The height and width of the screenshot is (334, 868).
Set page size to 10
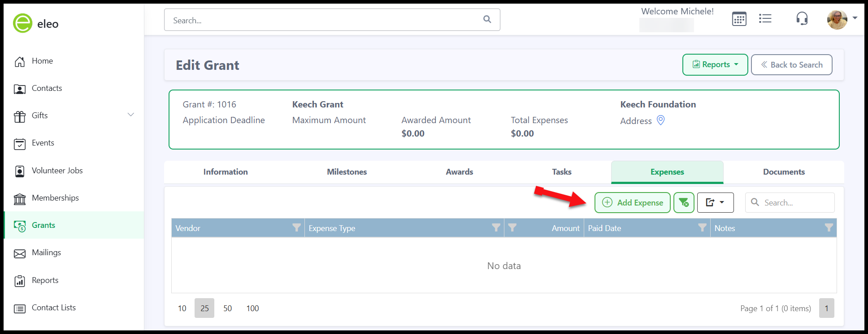182,308
